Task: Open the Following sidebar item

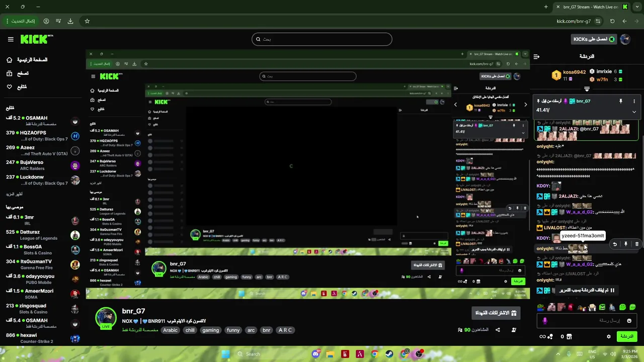Action: pos(17,87)
